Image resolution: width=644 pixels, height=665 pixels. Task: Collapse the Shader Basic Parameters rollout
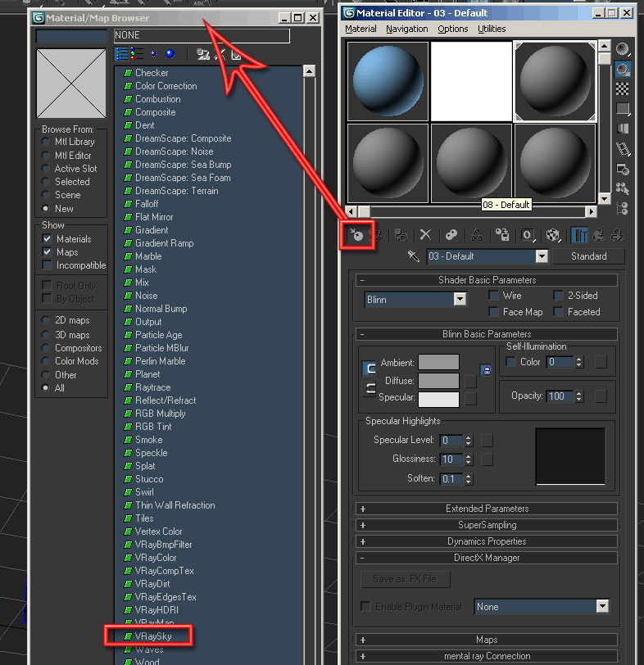pyautogui.click(x=487, y=280)
